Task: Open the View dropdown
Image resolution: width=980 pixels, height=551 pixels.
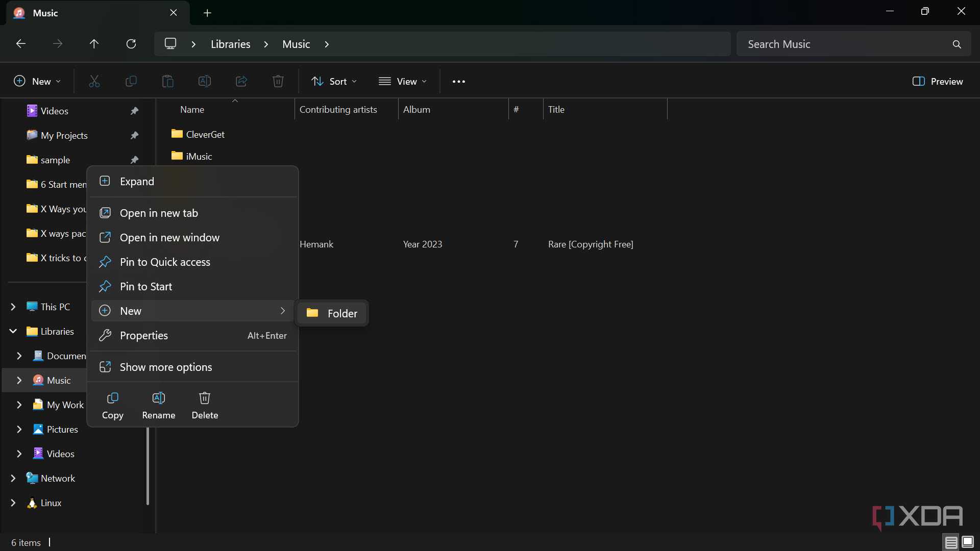Action: [x=403, y=81]
